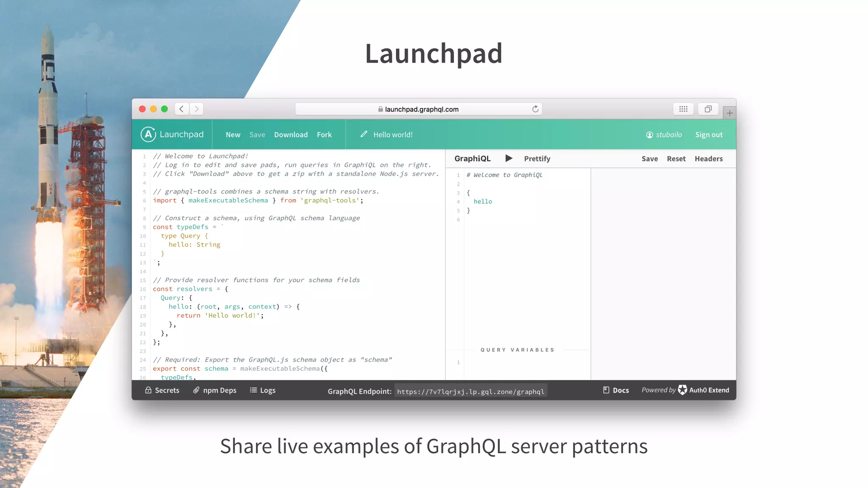
Task: Go forward with the browser forward arrow
Action: click(x=197, y=109)
